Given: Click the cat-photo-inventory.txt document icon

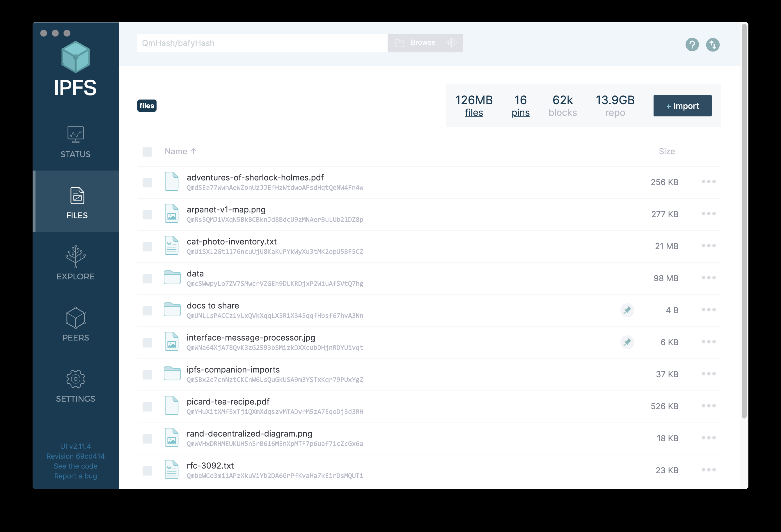Looking at the screenshot, I should [171, 245].
